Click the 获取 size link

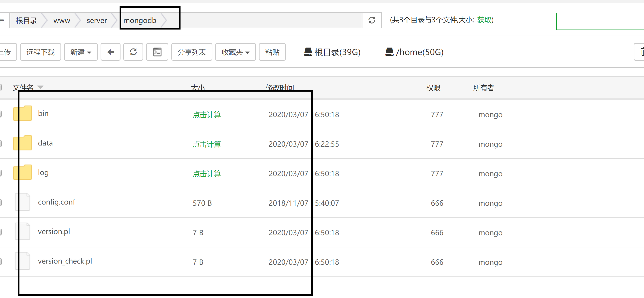click(x=484, y=20)
